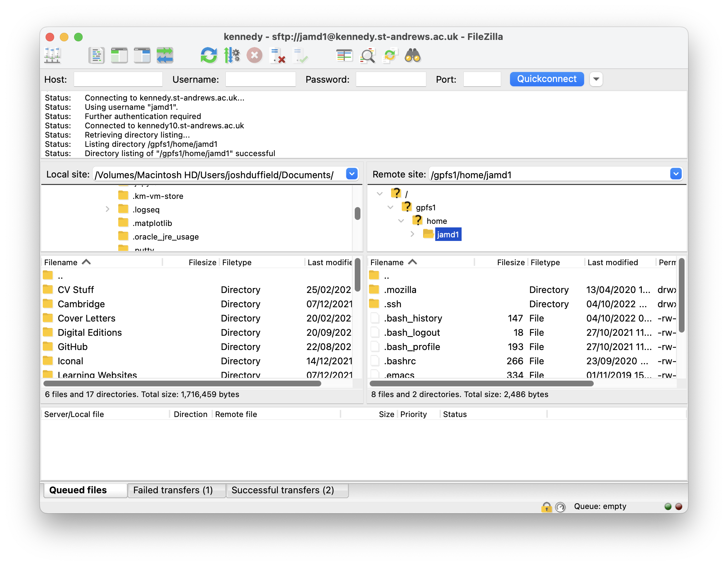The height and width of the screenshot is (566, 728).
Task: Toggle directory comparison
Action: 367,56
